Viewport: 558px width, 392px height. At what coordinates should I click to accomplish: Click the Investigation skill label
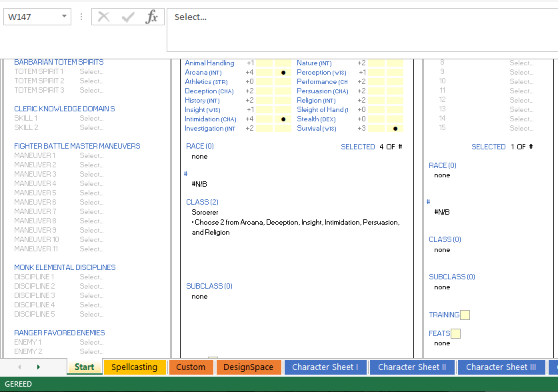210,129
